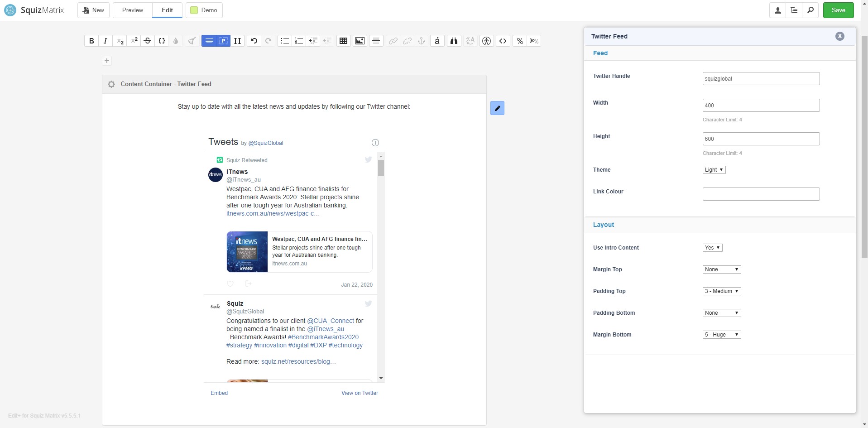This screenshot has height=428, width=868.
Task: Open the Demo screen selector
Action: (204, 10)
